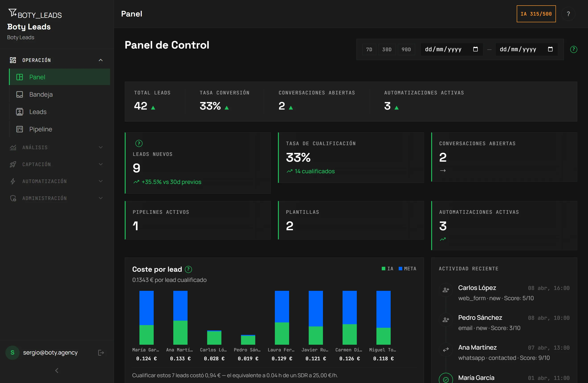The width and height of the screenshot is (588, 383).
Task: Click the Pipeline kanban icon
Action: point(20,129)
